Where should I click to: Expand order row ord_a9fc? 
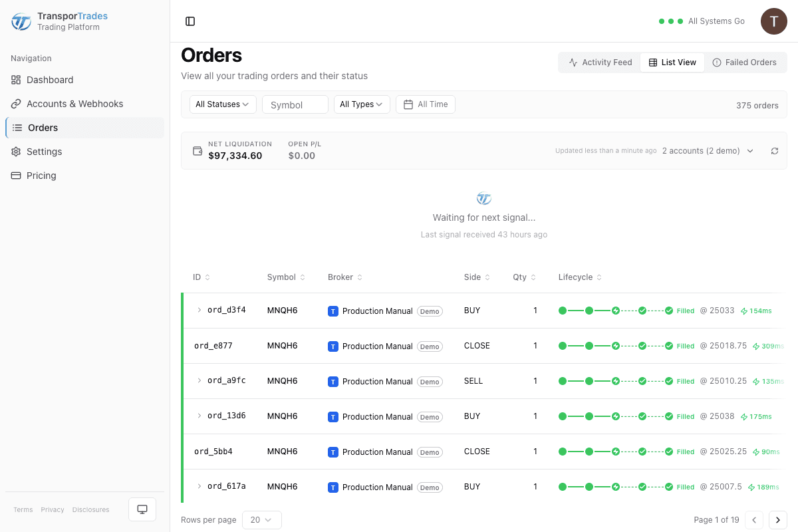(199, 380)
